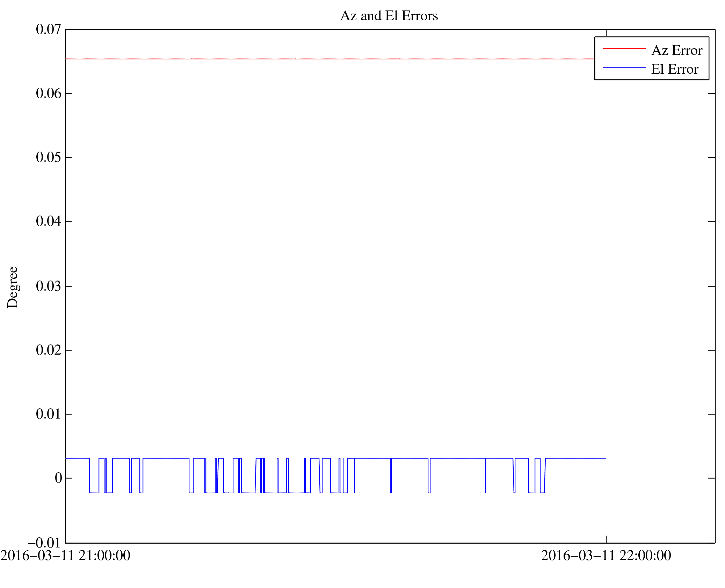Click the -0.01 y-axis tick label
This screenshot has width=725, height=588.
(x=44, y=543)
